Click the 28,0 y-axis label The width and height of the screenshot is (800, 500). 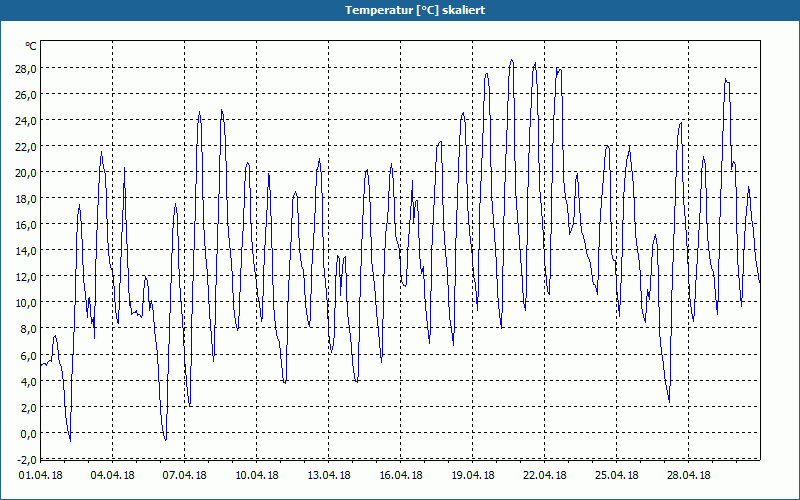[26, 69]
